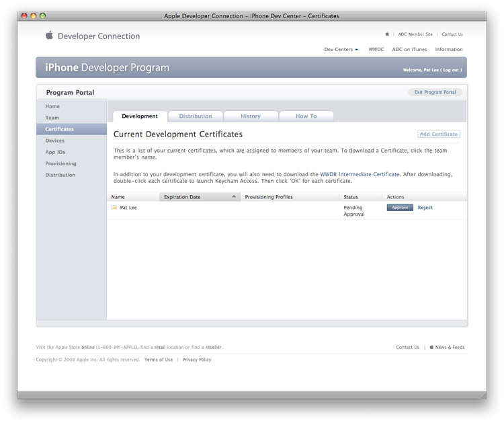Click the reseller link in footer

click(x=214, y=347)
